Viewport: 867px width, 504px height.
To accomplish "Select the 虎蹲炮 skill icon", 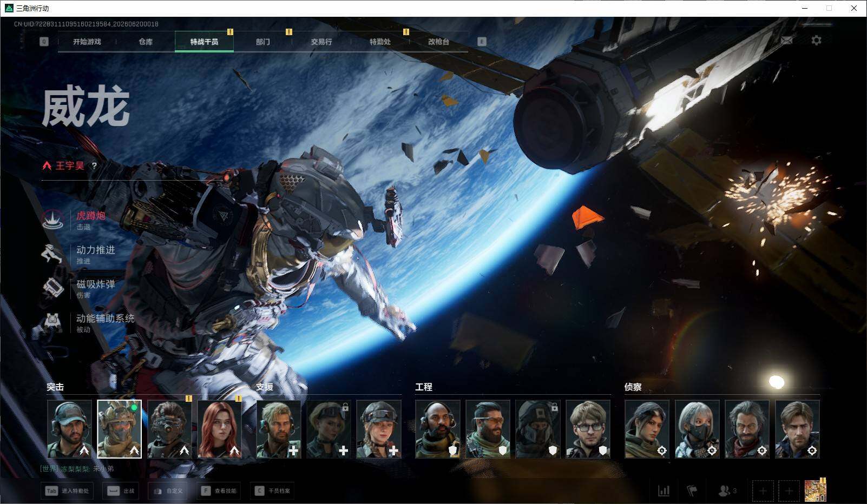I will coord(53,220).
